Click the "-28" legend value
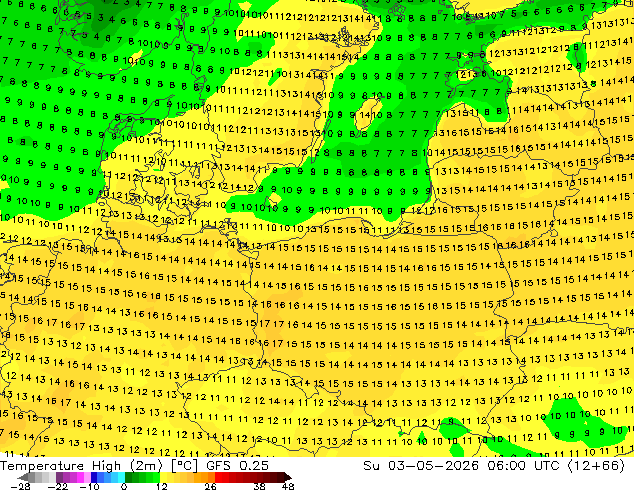Image resolution: width=634 pixels, height=490 pixels. pos(20,486)
